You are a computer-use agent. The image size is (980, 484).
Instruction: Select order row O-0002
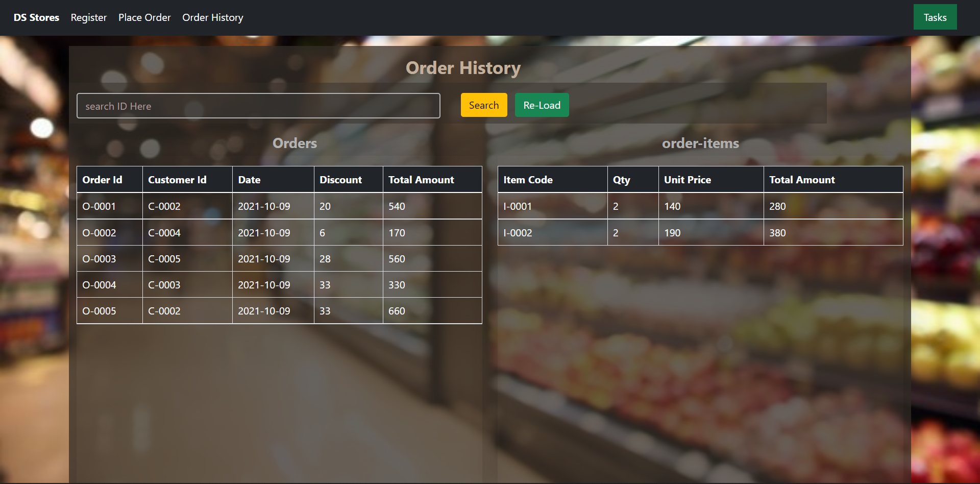279,233
